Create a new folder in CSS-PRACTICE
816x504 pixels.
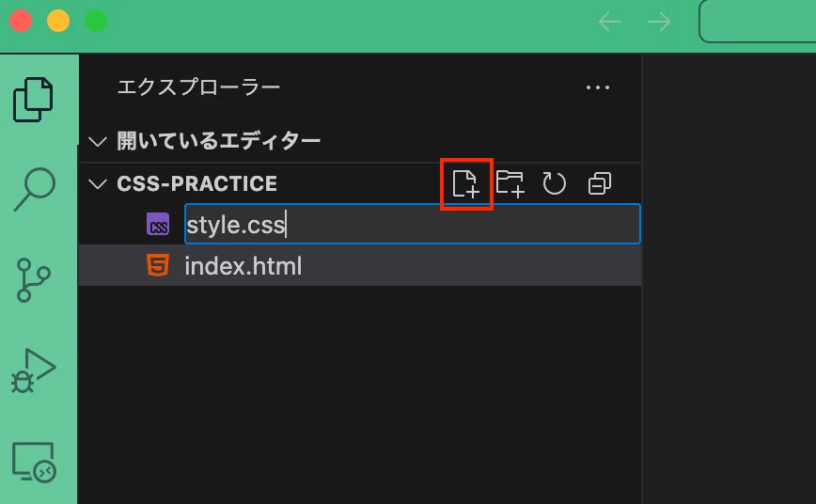(x=510, y=183)
